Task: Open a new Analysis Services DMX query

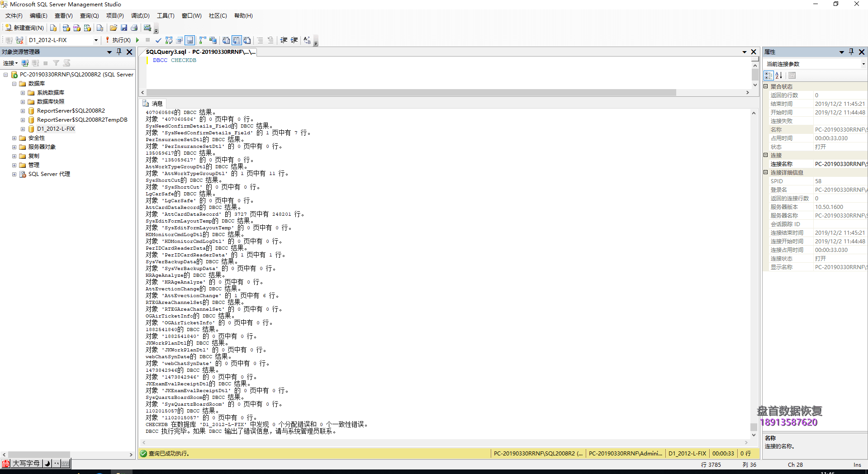Action: pos(77,28)
